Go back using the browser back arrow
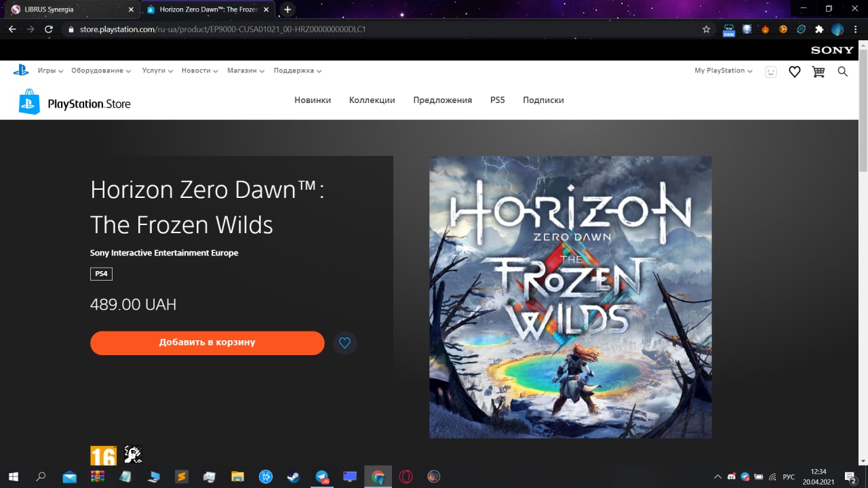Screen dimensions: 868x488 click(x=12, y=29)
